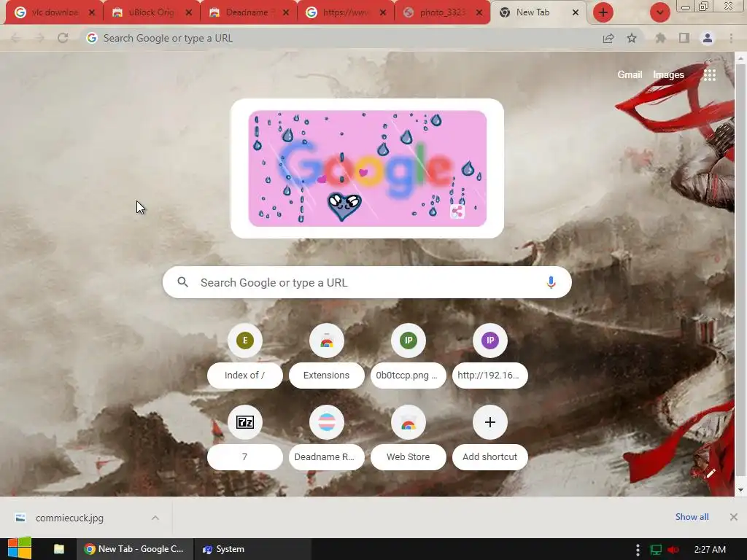Open the downloaded commiecuck.jpg file
Screen dimensions: 747x560
(69, 518)
